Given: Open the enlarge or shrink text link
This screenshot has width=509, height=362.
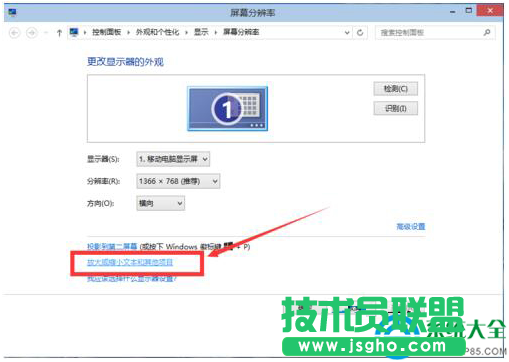Looking at the screenshot, I should point(130,262).
